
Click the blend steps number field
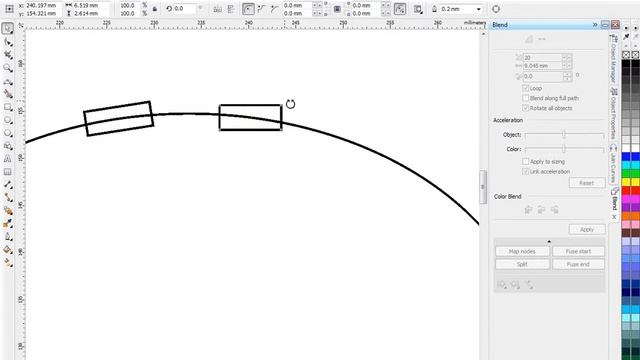(543, 58)
